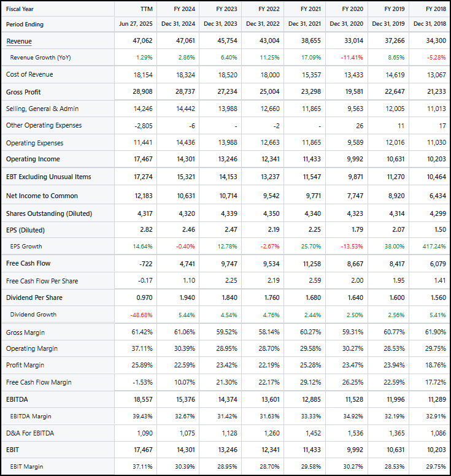Click the Gross Profit row label
Viewport: 451px width, 476px height.
[23, 92]
